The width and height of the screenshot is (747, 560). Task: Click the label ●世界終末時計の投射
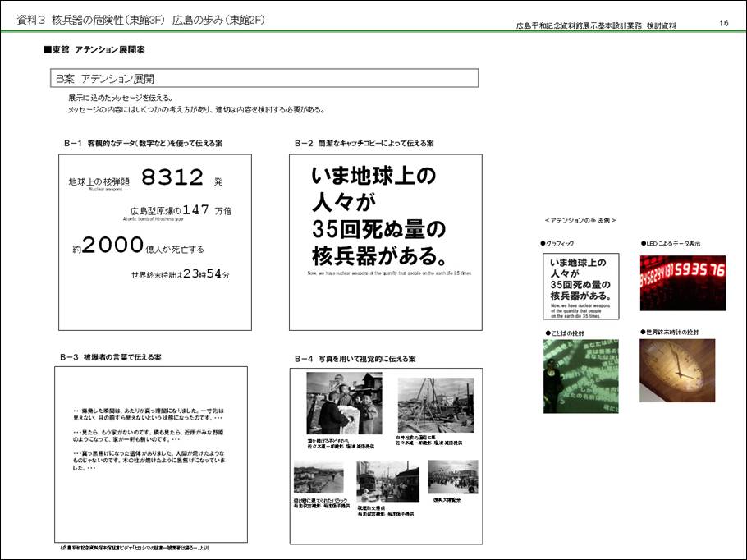click(x=669, y=333)
